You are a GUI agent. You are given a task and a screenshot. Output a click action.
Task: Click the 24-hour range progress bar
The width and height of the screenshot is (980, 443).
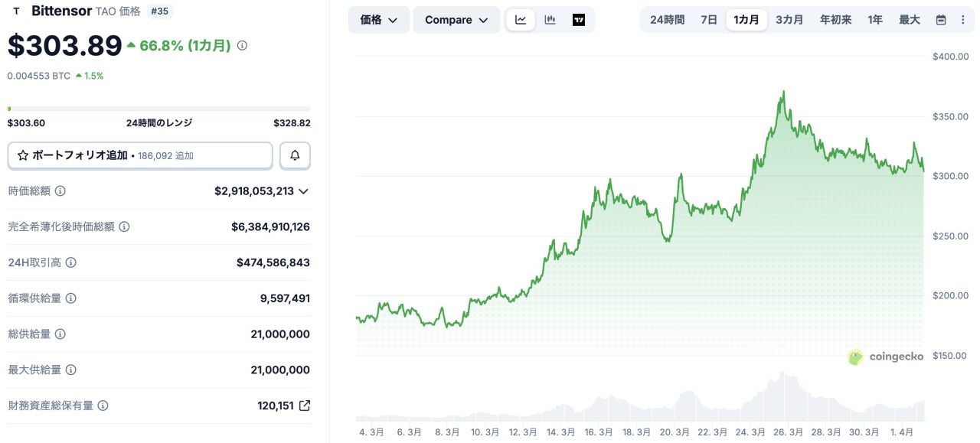[x=159, y=109]
